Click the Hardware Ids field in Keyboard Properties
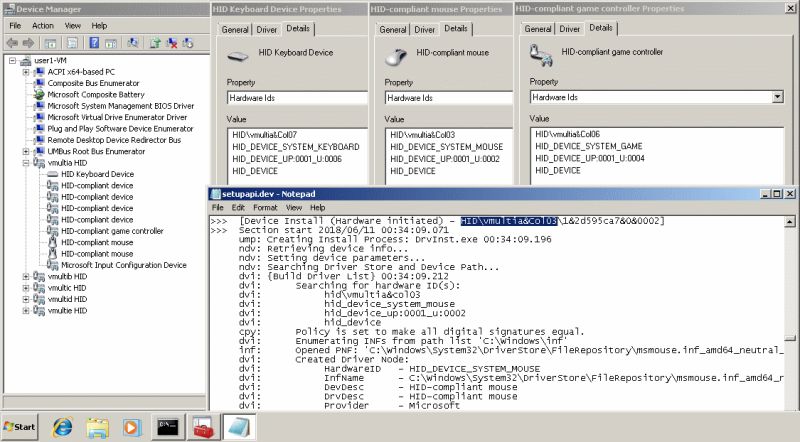The width and height of the screenshot is (800, 442). point(297,98)
